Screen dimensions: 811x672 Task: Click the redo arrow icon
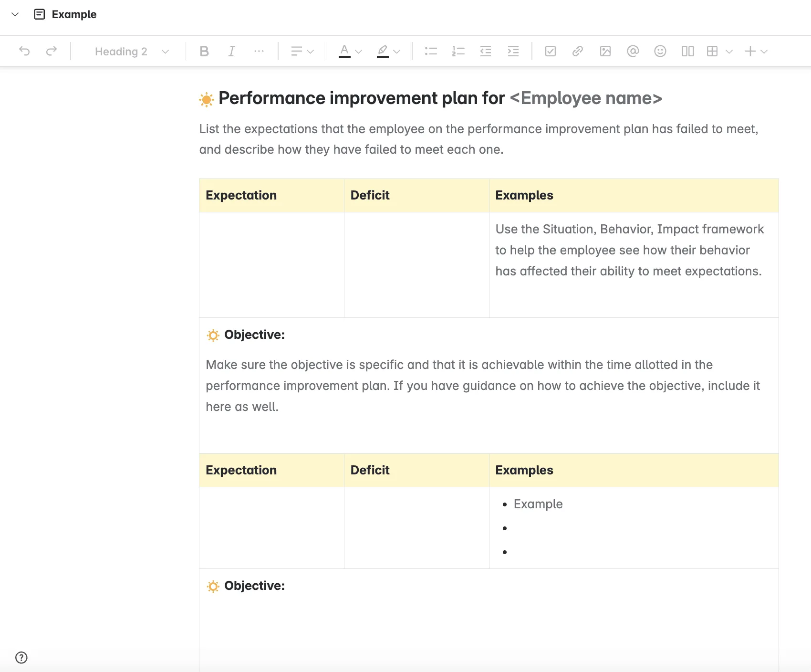pos(52,51)
